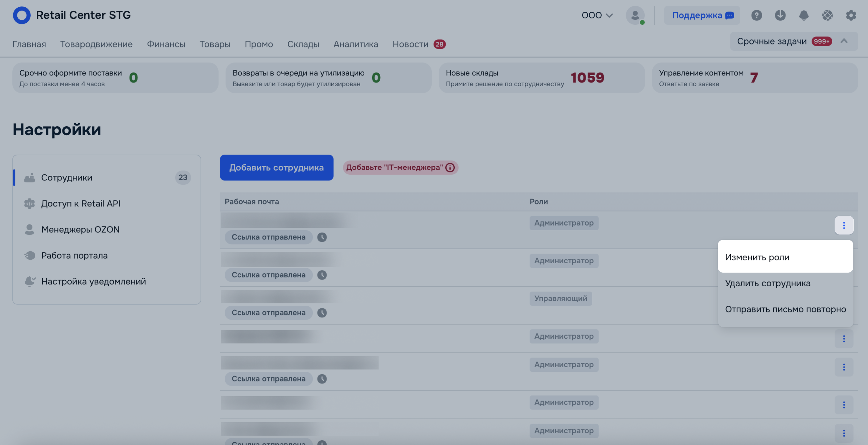Open Доступ к Retail API settings section
The height and width of the screenshot is (445, 868).
tap(80, 203)
